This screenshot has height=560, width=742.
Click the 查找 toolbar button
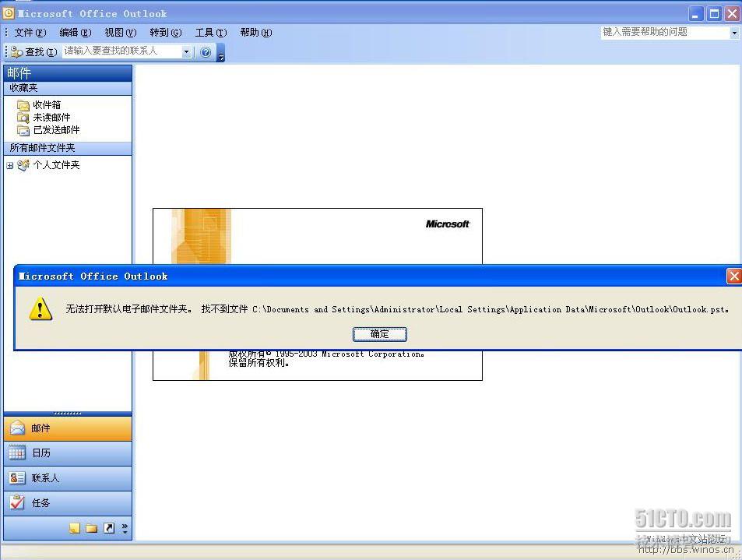click(34, 51)
